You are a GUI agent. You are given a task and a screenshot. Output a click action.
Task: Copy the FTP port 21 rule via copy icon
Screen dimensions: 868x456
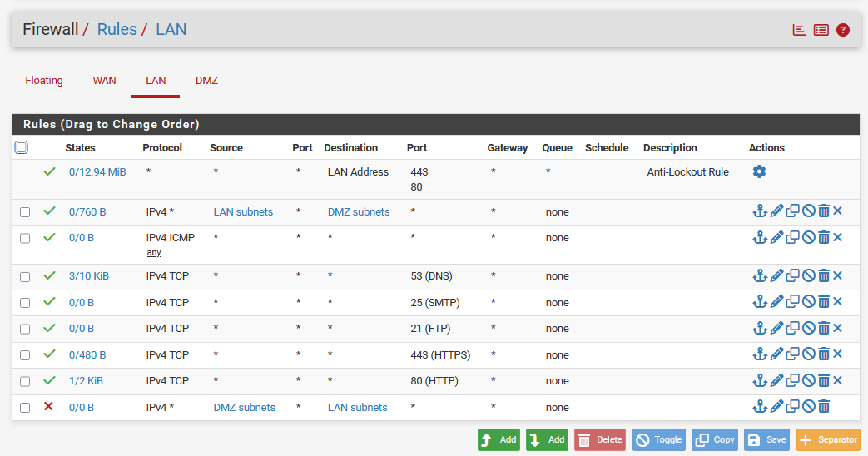(x=792, y=328)
